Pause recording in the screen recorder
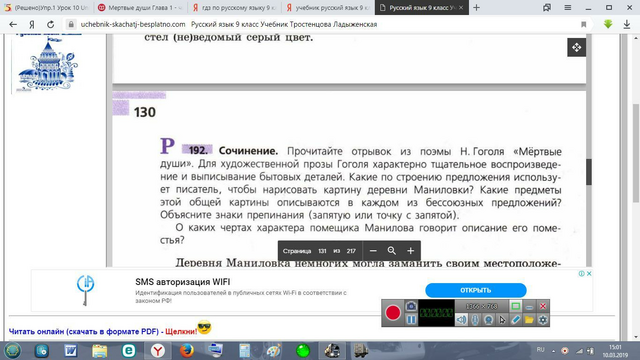640x360 pixels. pos(411,320)
